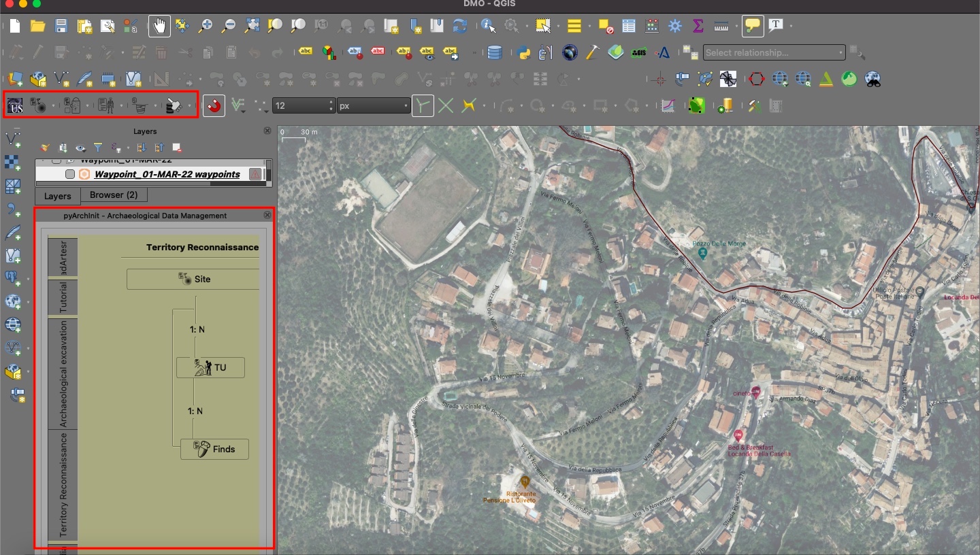
Task: Select the Pan Map tool
Action: click(161, 26)
